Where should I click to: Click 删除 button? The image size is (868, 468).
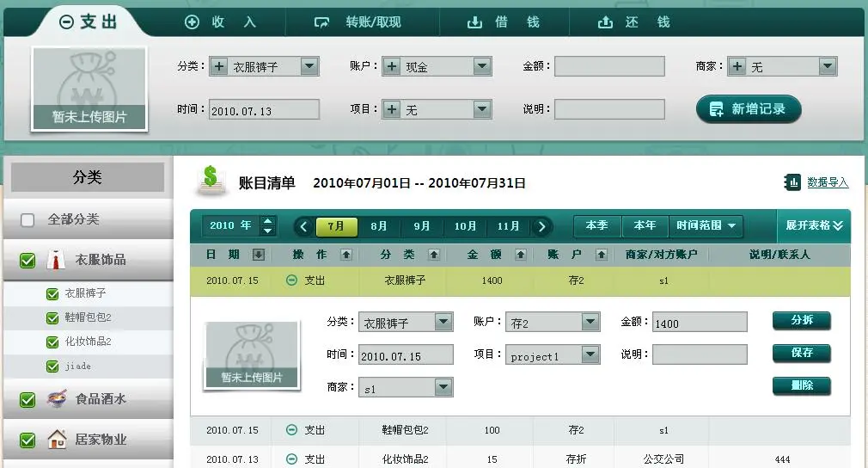pyautogui.click(x=802, y=385)
